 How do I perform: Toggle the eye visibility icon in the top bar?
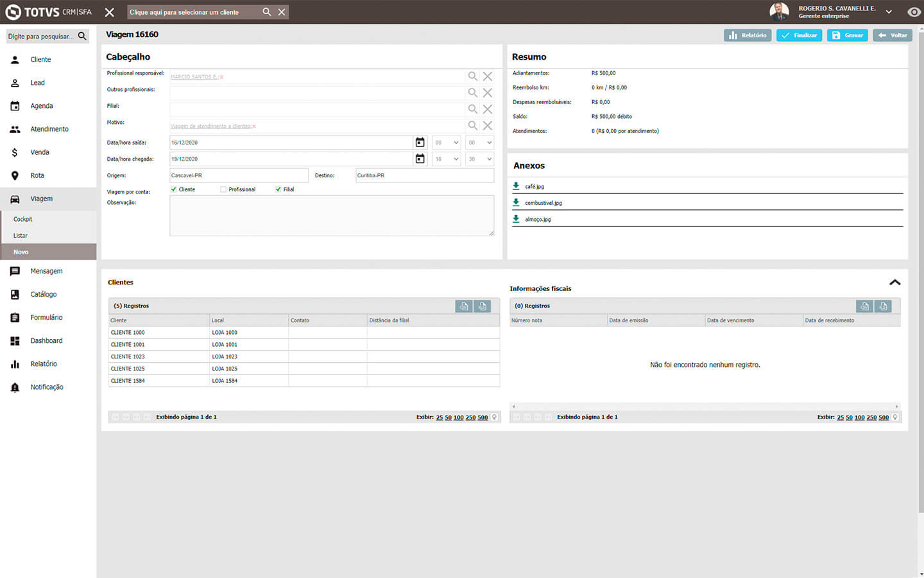click(x=914, y=12)
